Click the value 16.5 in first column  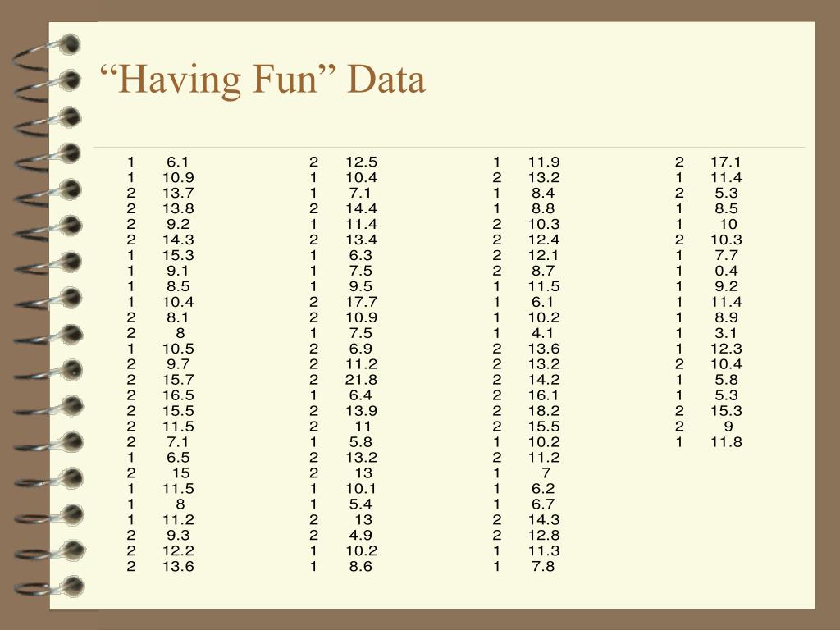tap(178, 395)
